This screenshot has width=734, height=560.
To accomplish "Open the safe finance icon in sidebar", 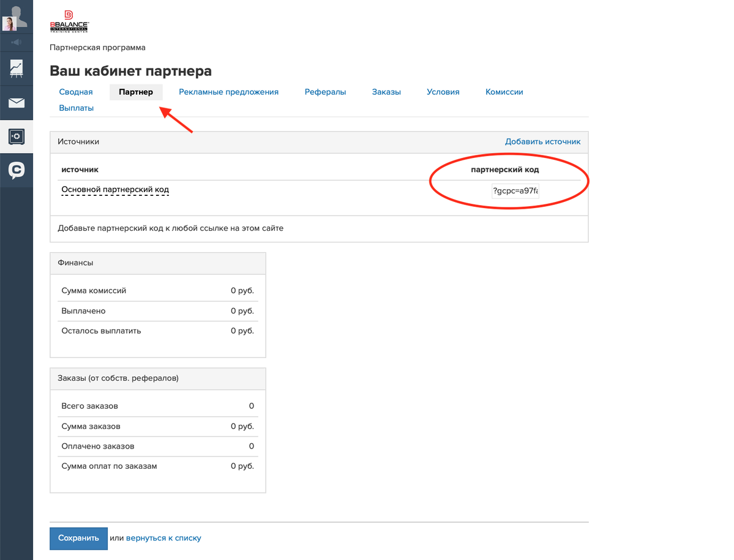I will pyautogui.click(x=17, y=136).
